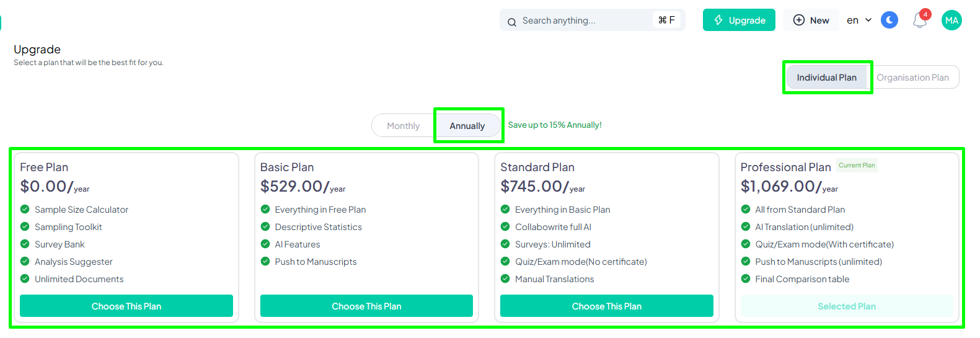Click the notification bell icon
Viewport: 980px width, 338px height.
(x=920, y=20)
